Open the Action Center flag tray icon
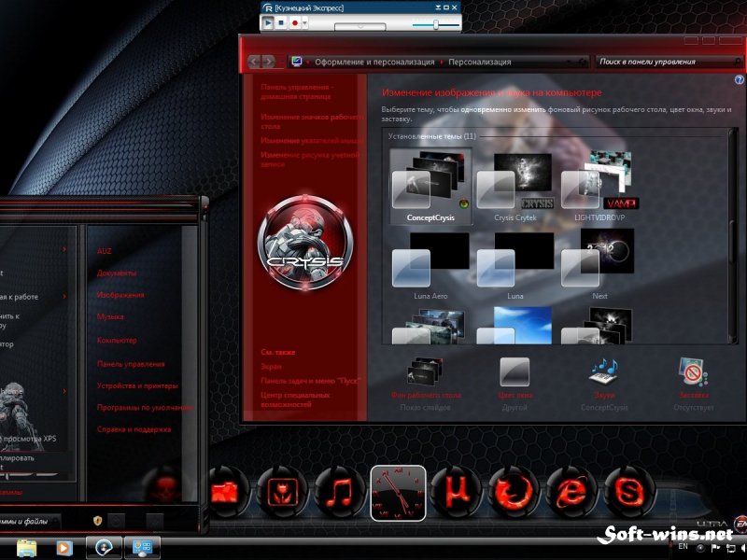Image resolution: width=747 pixels, height=560 pixels. (x=715, y=548)
